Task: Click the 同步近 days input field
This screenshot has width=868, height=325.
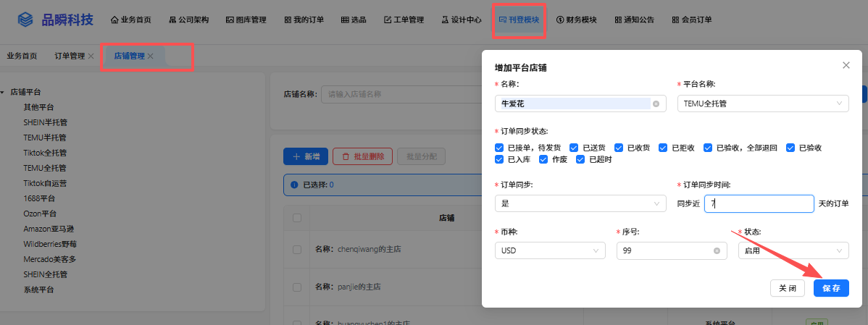Action: click(x=759, y=203)
